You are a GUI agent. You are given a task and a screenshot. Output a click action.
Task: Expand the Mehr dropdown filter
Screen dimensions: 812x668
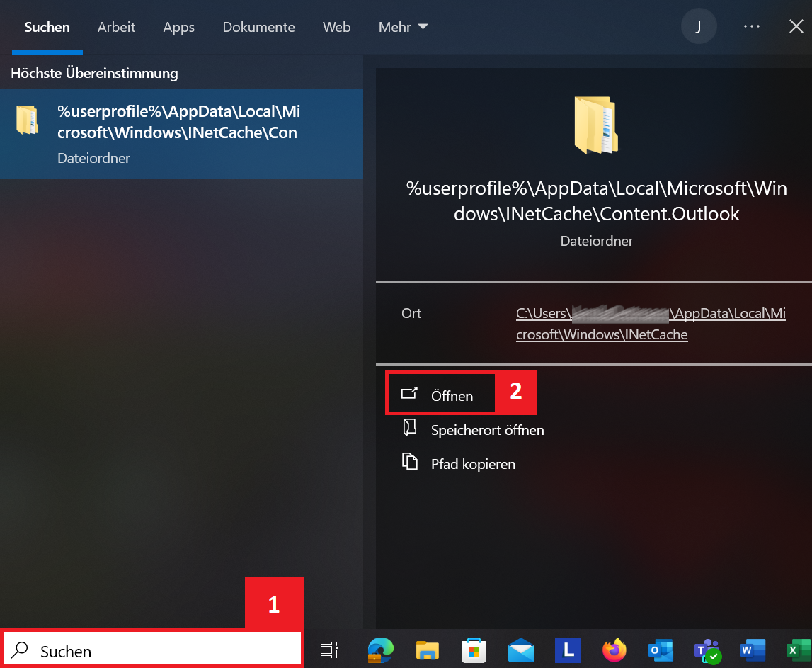pyautogui.click(x=404, y=28)
